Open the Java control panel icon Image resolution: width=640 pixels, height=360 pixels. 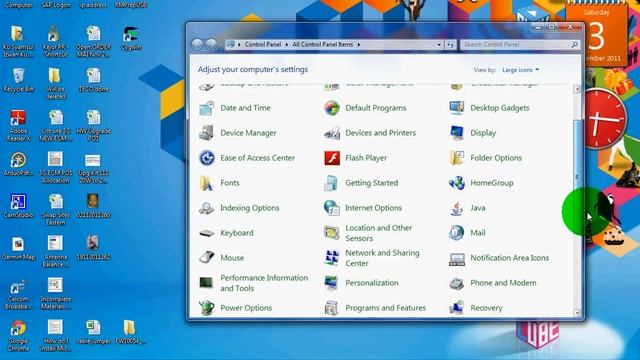click(x=457, y=208)
